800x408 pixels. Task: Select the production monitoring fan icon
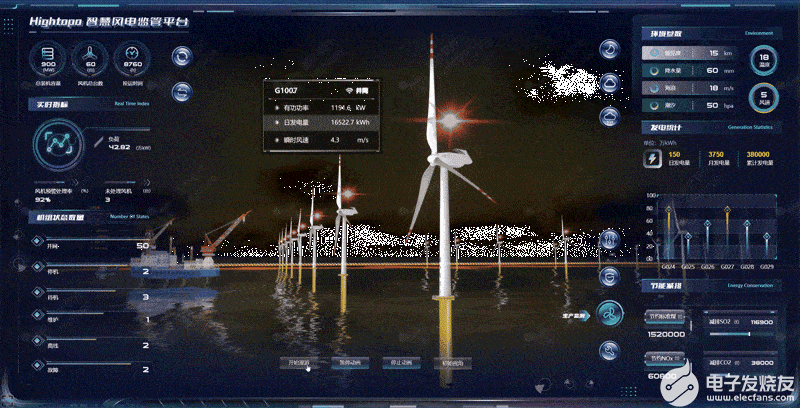click(610, 313)
